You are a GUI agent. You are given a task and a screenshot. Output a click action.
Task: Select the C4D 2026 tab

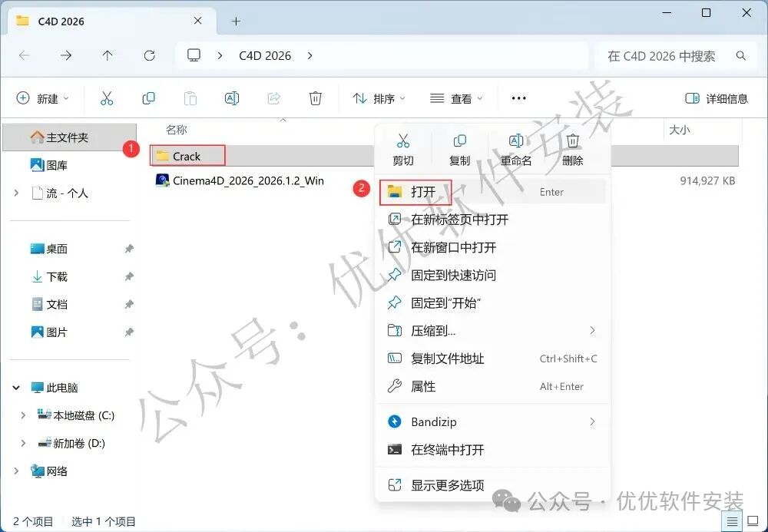pos(111,21)
